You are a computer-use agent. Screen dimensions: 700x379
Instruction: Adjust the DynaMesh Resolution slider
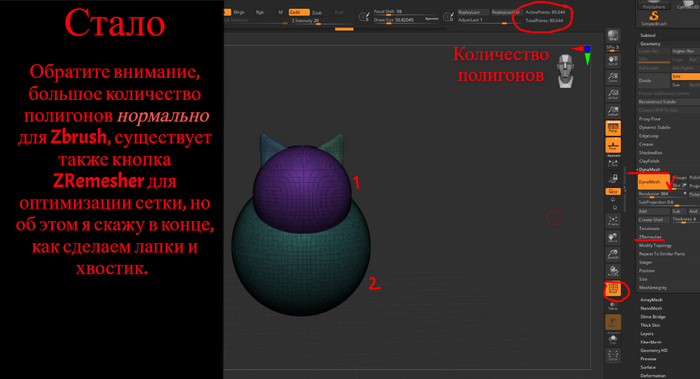coord(662,194)
